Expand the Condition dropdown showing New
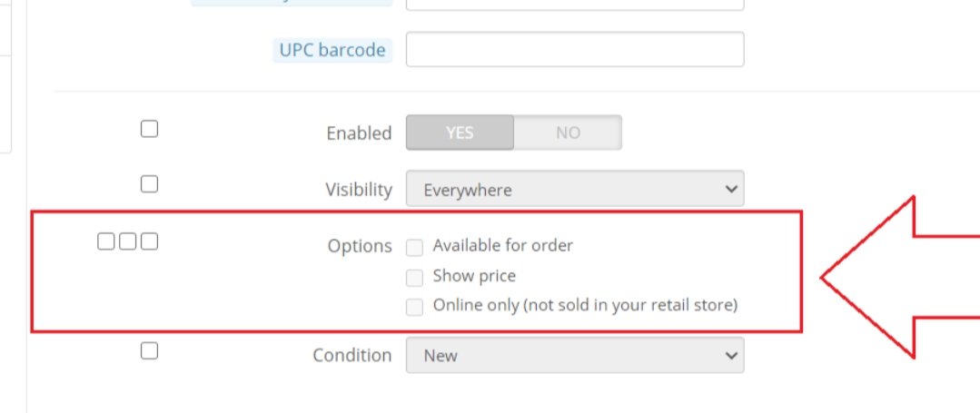 click(x=574, y=356)
